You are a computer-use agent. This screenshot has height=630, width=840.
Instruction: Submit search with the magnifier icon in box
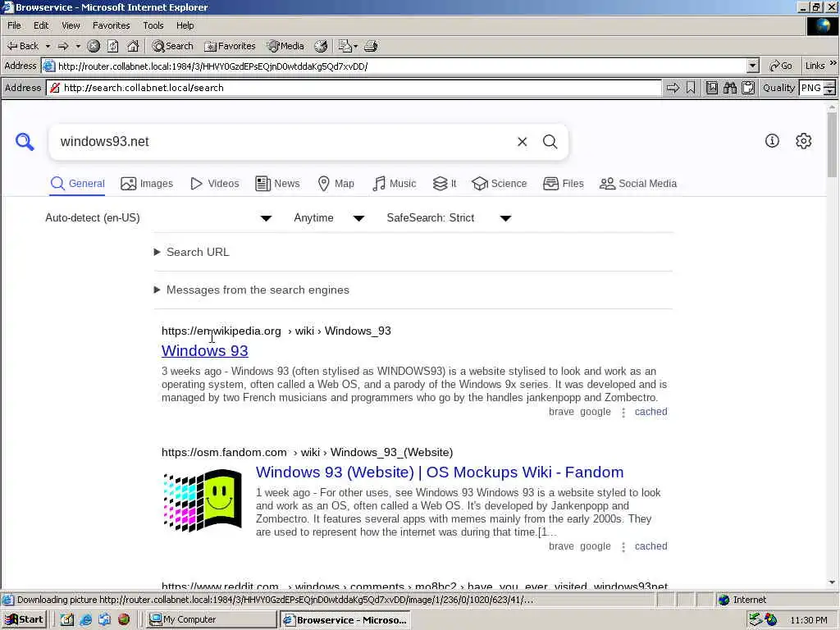coord(550,141)
